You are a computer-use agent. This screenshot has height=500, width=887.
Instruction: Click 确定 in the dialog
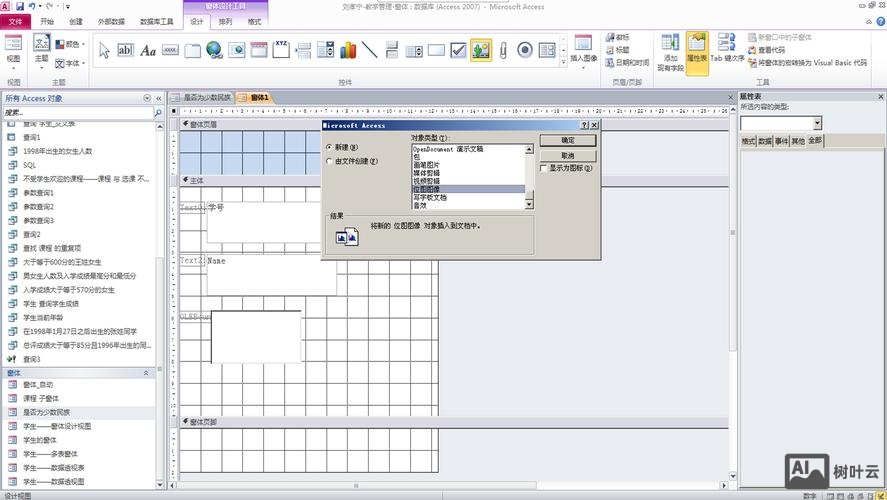point(568,140)
